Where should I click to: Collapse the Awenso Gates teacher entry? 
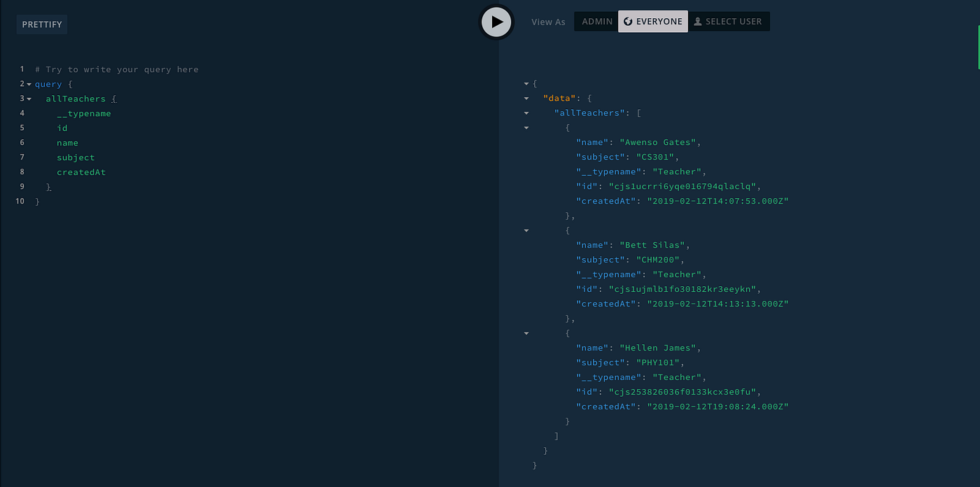526,127
